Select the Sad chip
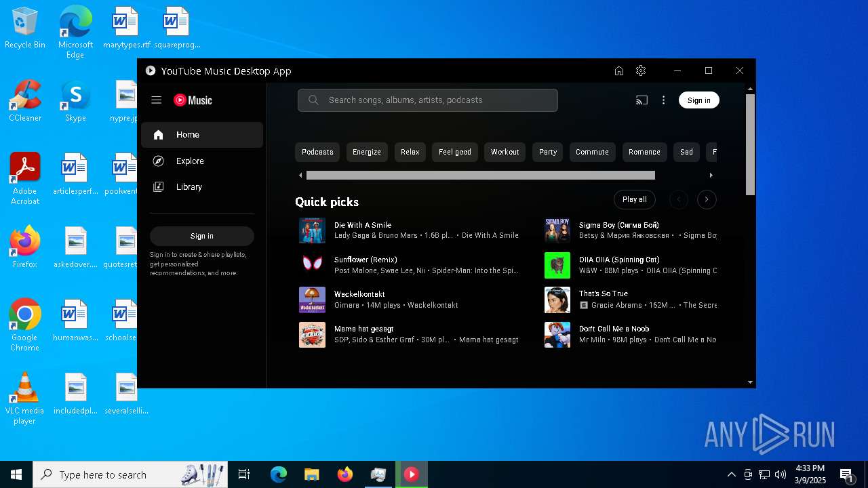Screen dimensions: 868x488 [x=686, y=152]
